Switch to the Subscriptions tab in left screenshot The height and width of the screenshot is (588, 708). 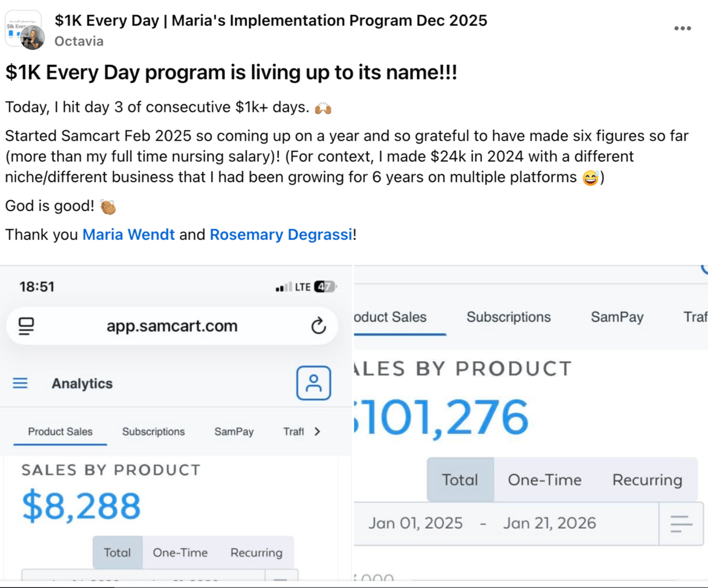153,432
